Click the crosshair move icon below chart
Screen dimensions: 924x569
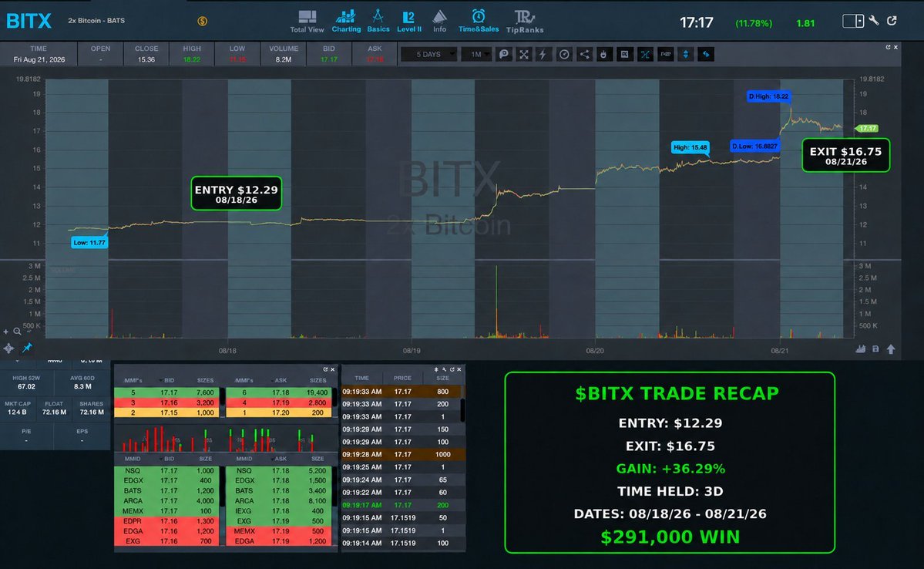[x=8, y=348]
